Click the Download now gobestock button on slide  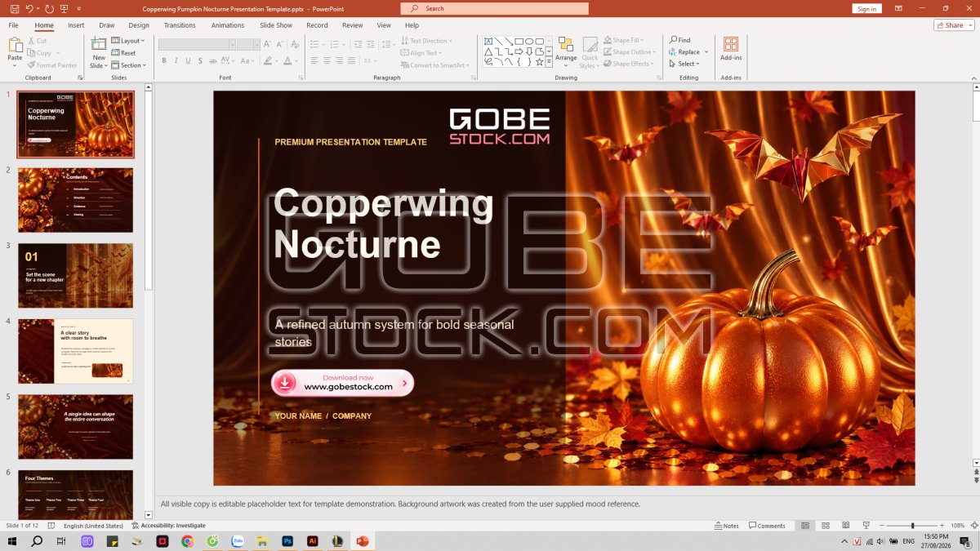pyautogui.click(x=342, y=383)
